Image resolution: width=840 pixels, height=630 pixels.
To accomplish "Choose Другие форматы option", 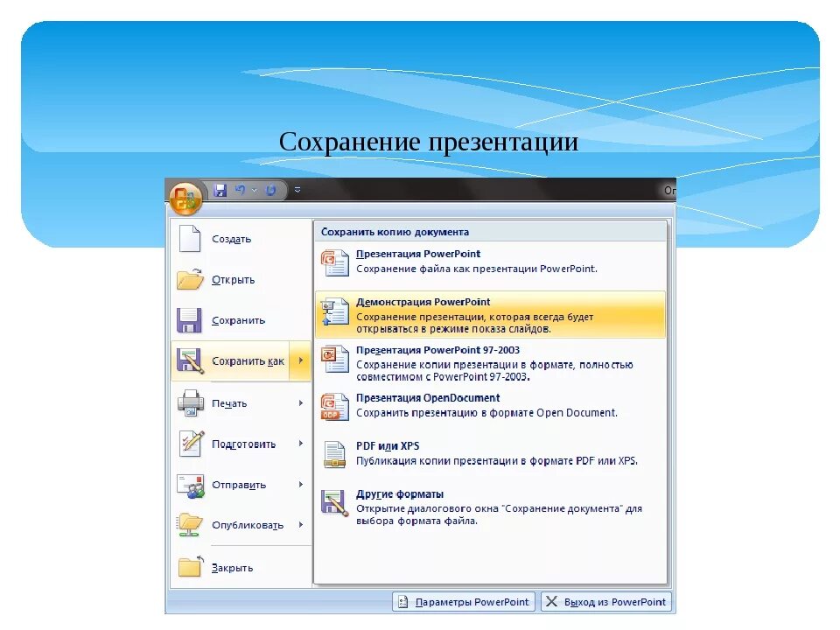I will point(490,507).
